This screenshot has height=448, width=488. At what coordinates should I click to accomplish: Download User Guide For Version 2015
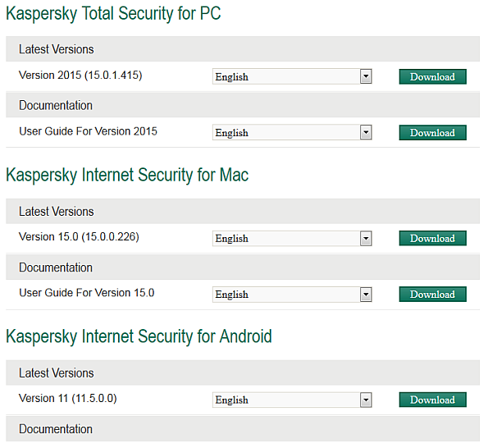pyautogui.click(x=432, y=133)
